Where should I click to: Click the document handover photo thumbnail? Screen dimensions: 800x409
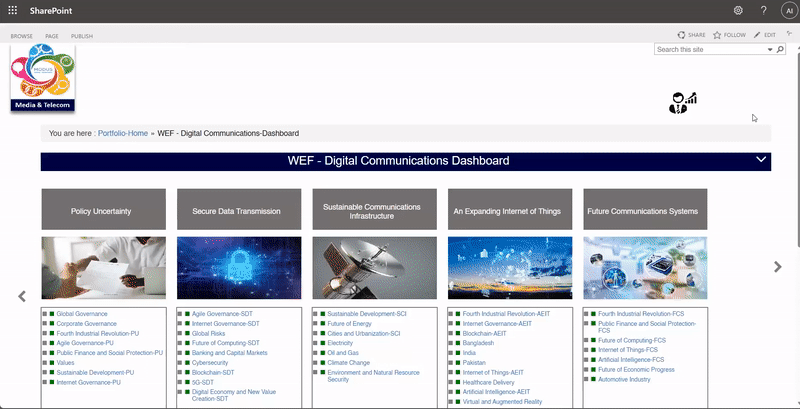point(104,268)
